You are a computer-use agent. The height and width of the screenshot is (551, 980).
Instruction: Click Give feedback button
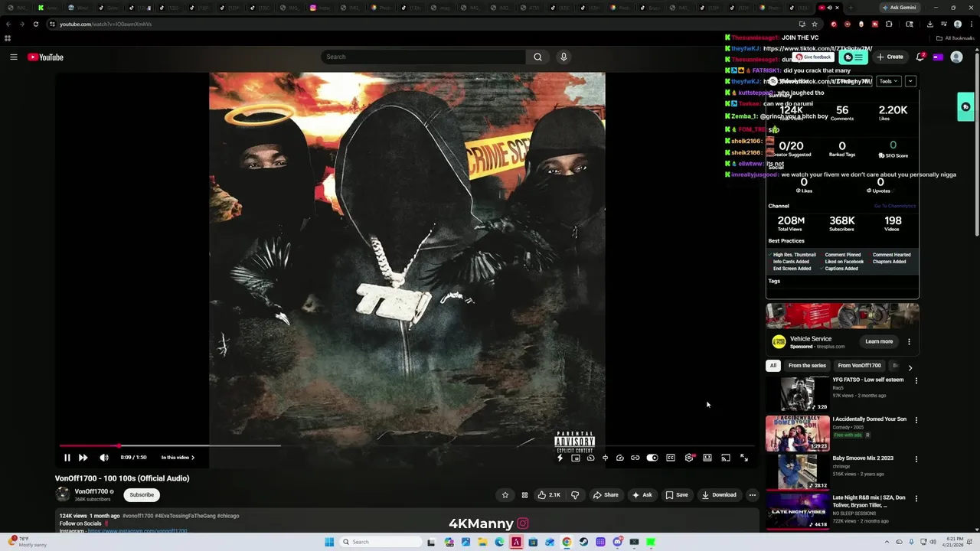click(x=813, y=57)
